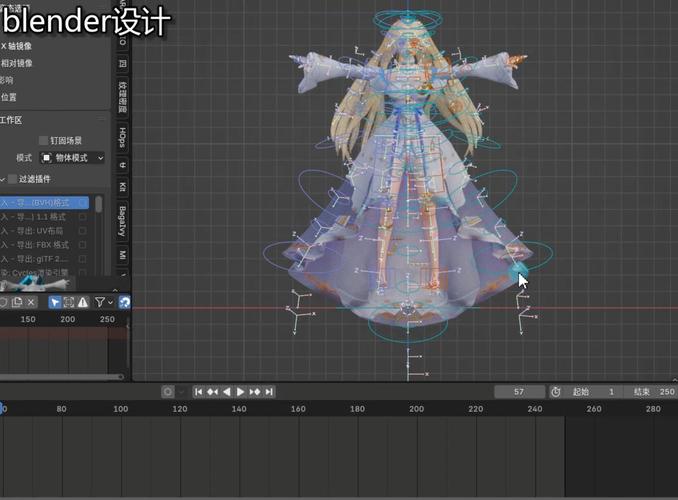This screenshot has width=678, height=500.
Task: Click the model thumbnail in the left panel
Action: 36,284
